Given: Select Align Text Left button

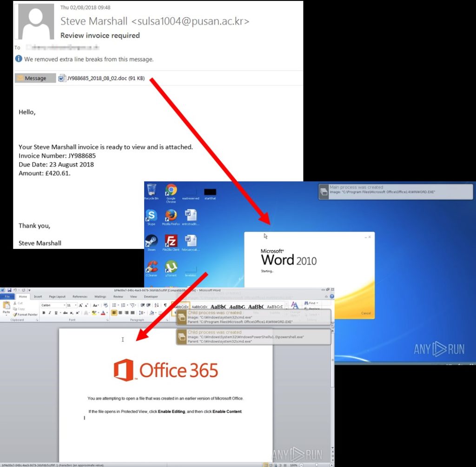Looking at the screenshot, I should (114, 313).
